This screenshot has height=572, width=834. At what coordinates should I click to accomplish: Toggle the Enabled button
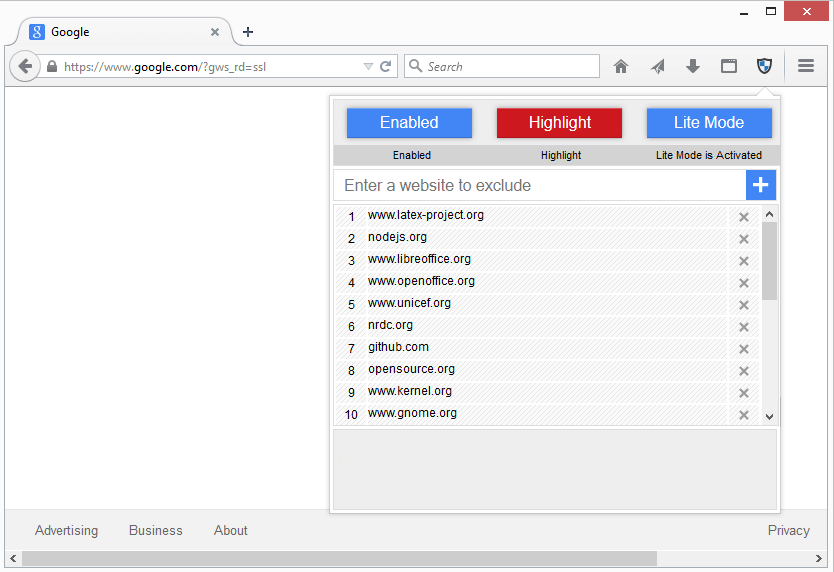pyautogui.click(x=409, y=123)
